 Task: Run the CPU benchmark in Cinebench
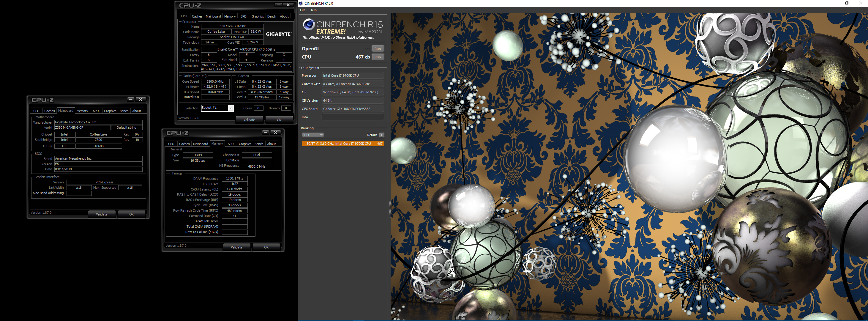click(x=377, y=57)
